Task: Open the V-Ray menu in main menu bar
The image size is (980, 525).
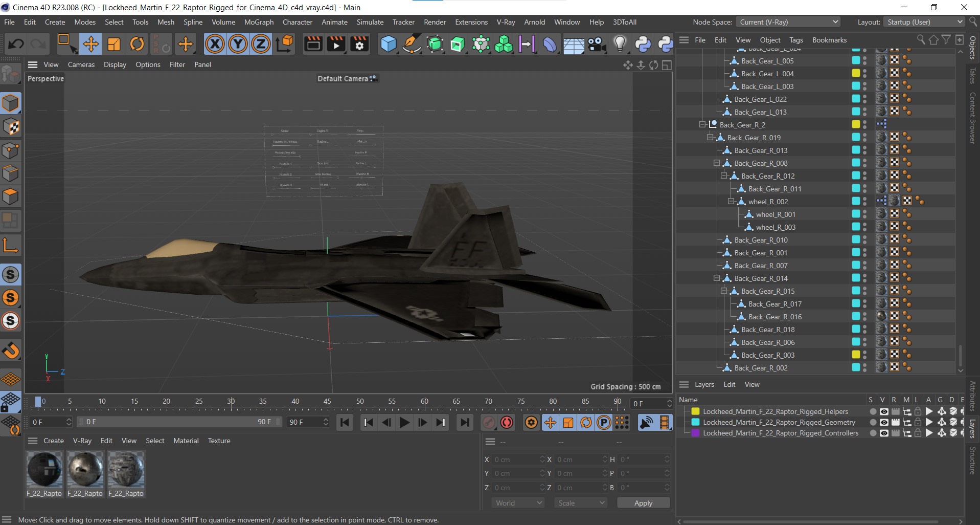Action: 506,22
